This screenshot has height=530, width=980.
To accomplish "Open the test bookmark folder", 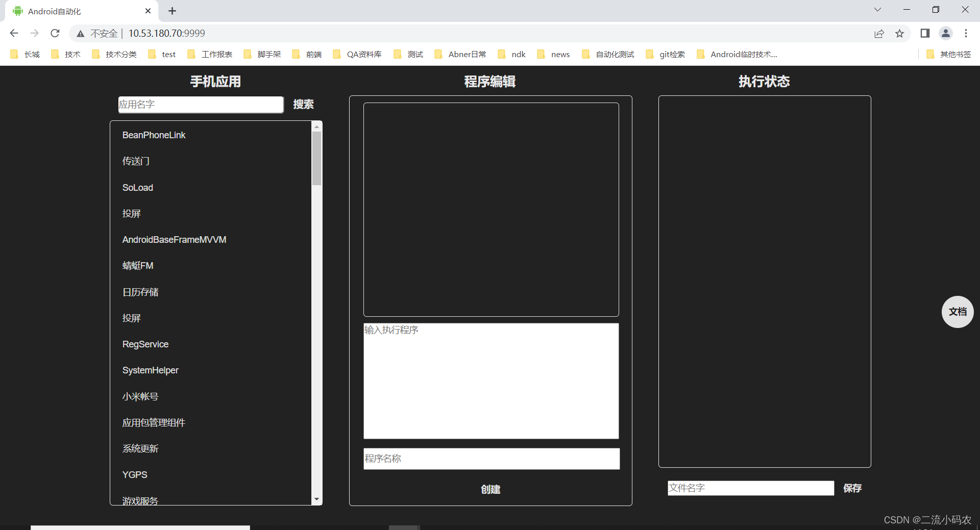I will click(x=162, y=55).
